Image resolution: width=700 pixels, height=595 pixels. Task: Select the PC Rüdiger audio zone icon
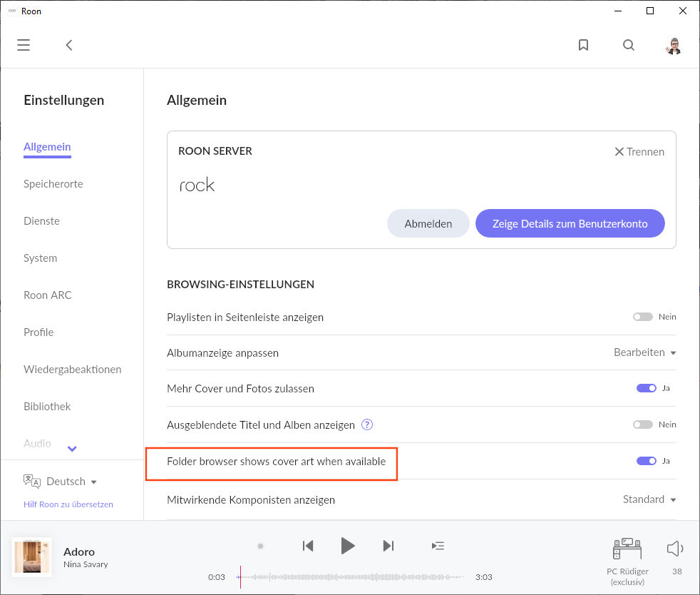[x=627, y=549]
